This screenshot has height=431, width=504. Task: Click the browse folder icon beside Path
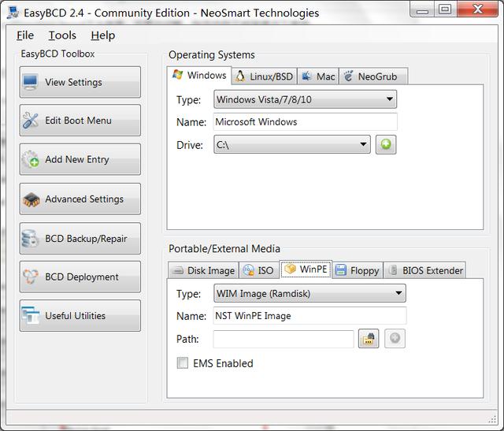pos(369,339)
